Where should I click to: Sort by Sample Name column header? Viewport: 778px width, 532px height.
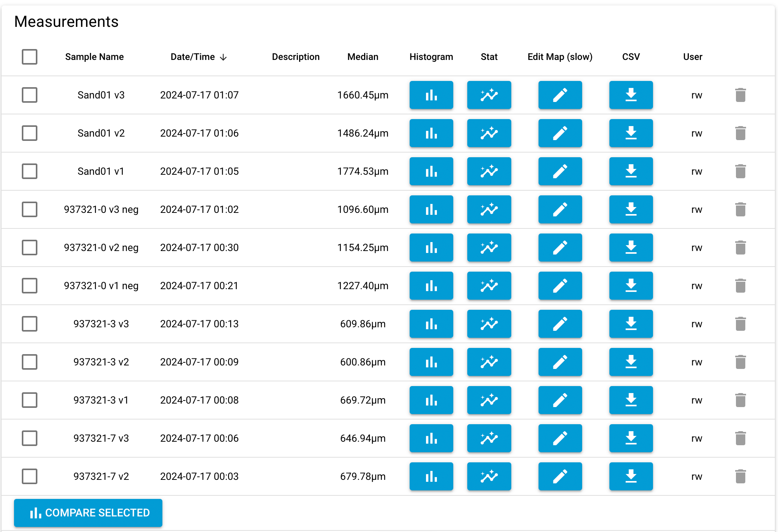click(94, 57)
